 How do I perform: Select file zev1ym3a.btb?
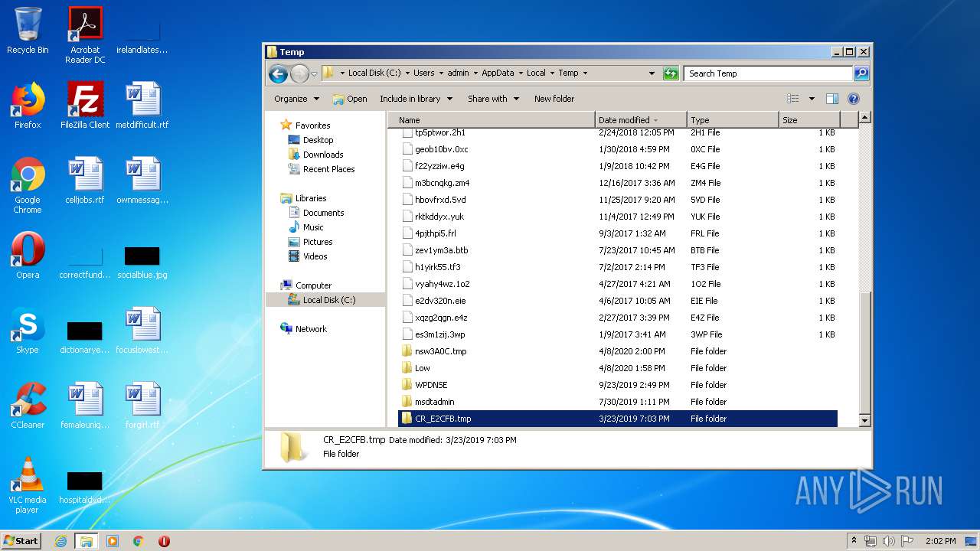tap(618, 250)
